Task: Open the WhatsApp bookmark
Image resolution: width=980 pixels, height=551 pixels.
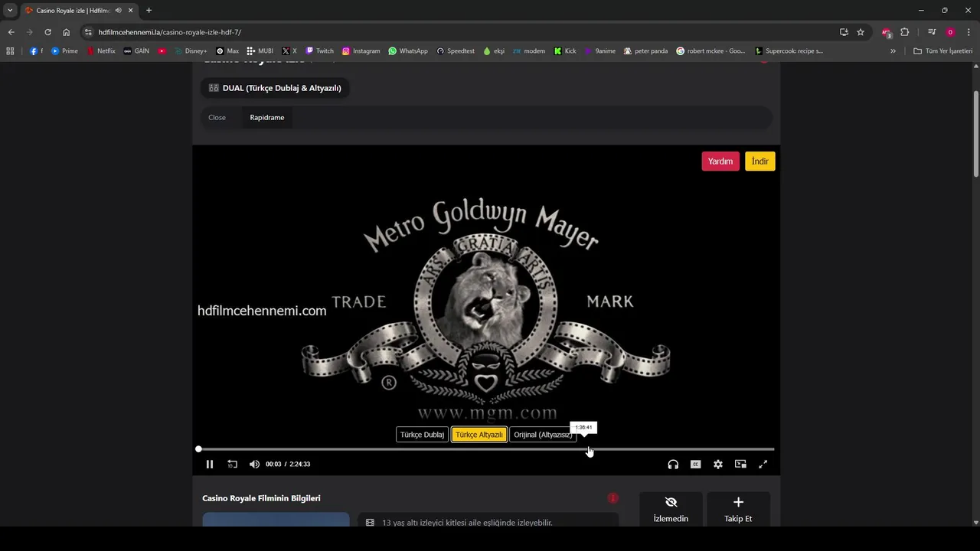Action: (408, 51)
